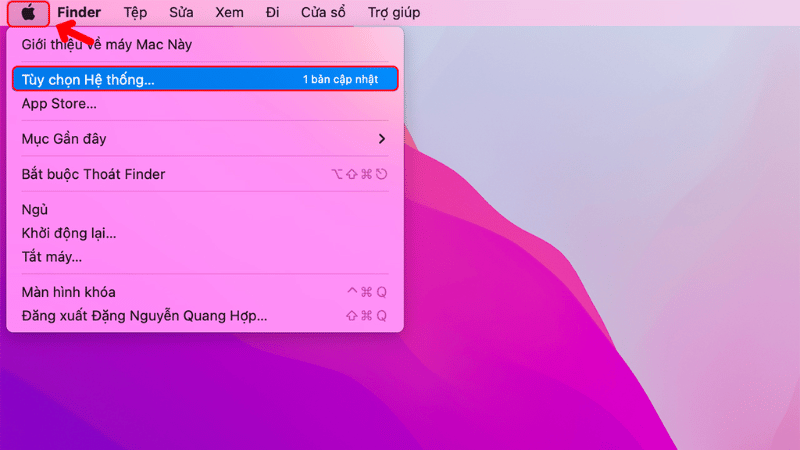Open the Trợ giúp menu
Screen dimensions: 800x450
click(x=393, y=13)
